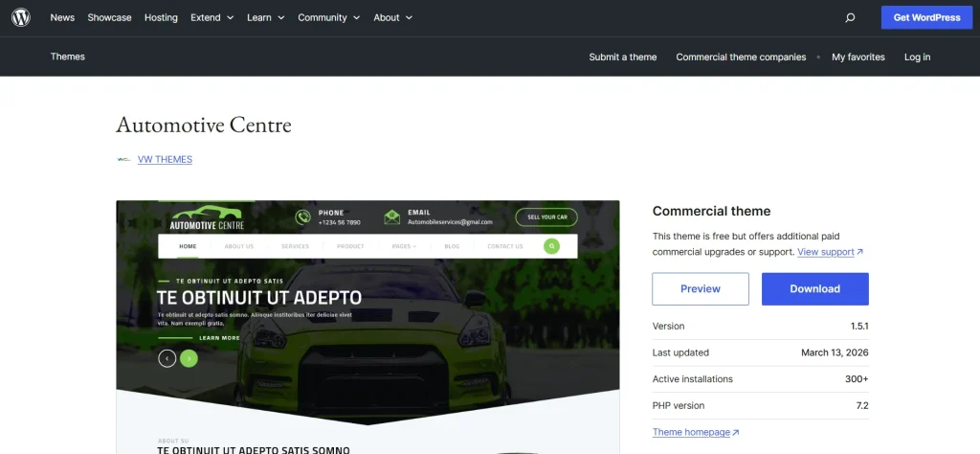Click the 300+ active installations value

857,379
